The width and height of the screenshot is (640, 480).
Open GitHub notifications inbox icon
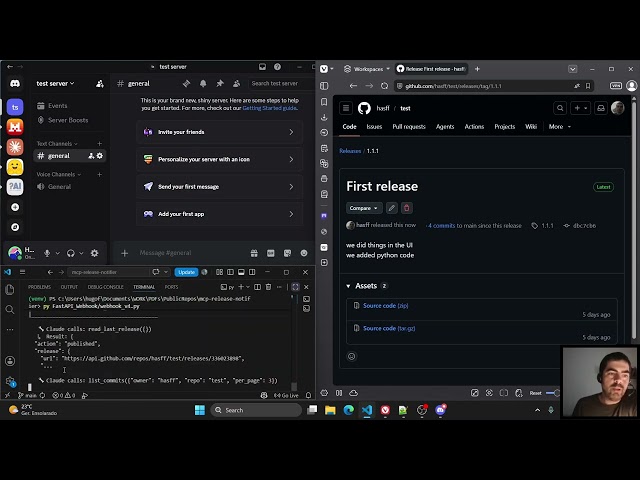[x=601, y=108]
